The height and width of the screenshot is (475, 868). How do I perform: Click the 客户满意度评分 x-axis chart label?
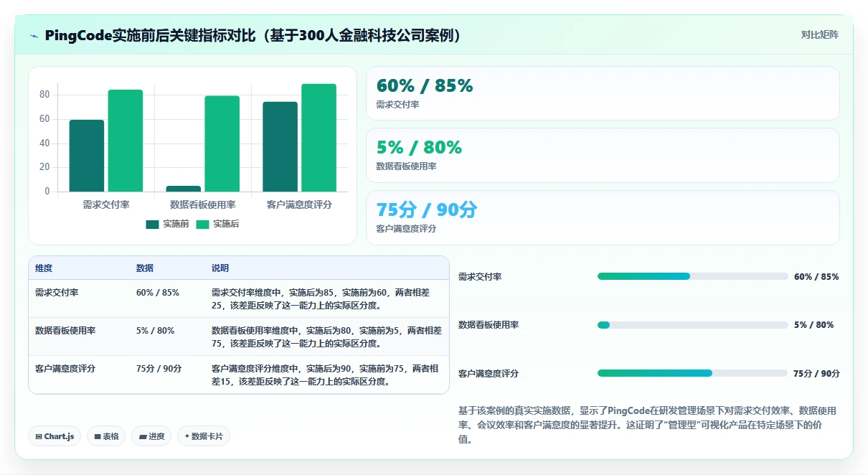299,204
